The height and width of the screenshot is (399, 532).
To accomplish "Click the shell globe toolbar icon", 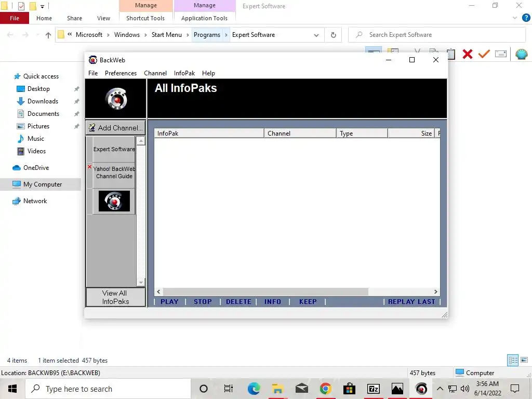I will point(521,54).
